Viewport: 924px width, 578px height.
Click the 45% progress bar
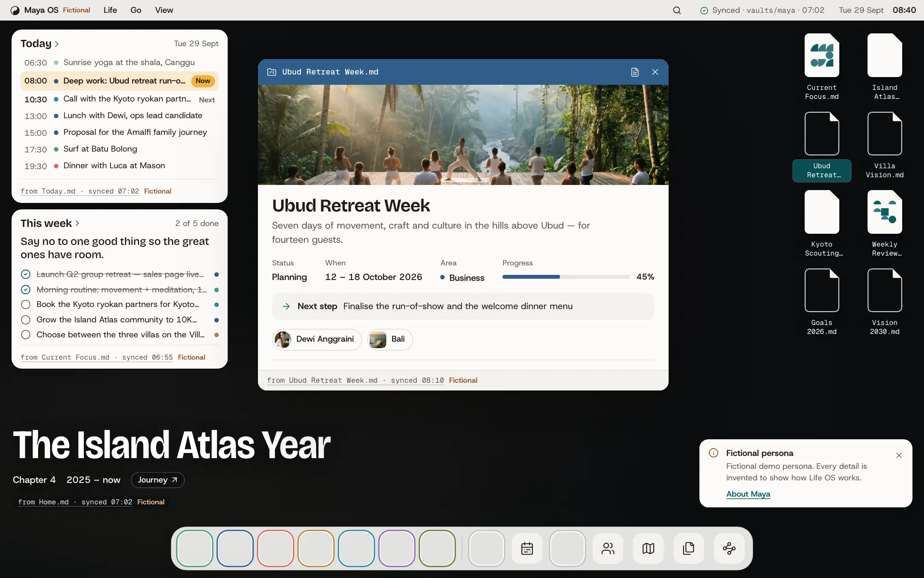(566, 277)
